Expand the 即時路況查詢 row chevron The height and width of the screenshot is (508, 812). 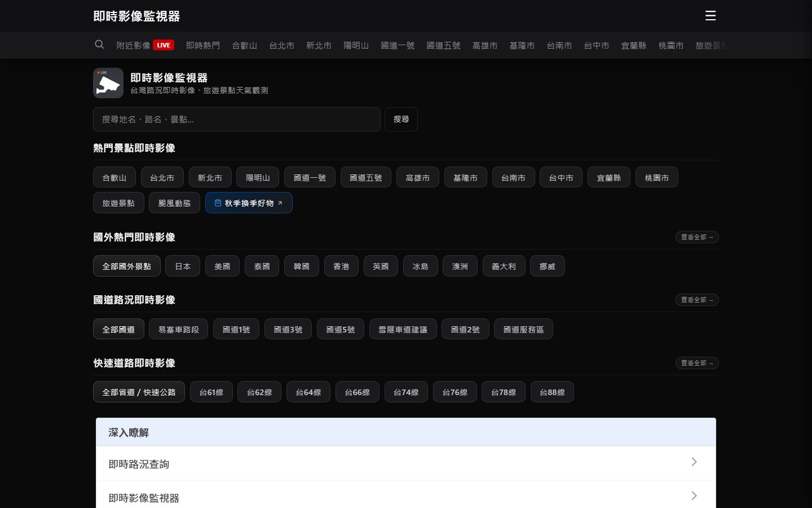coord(694,462)
